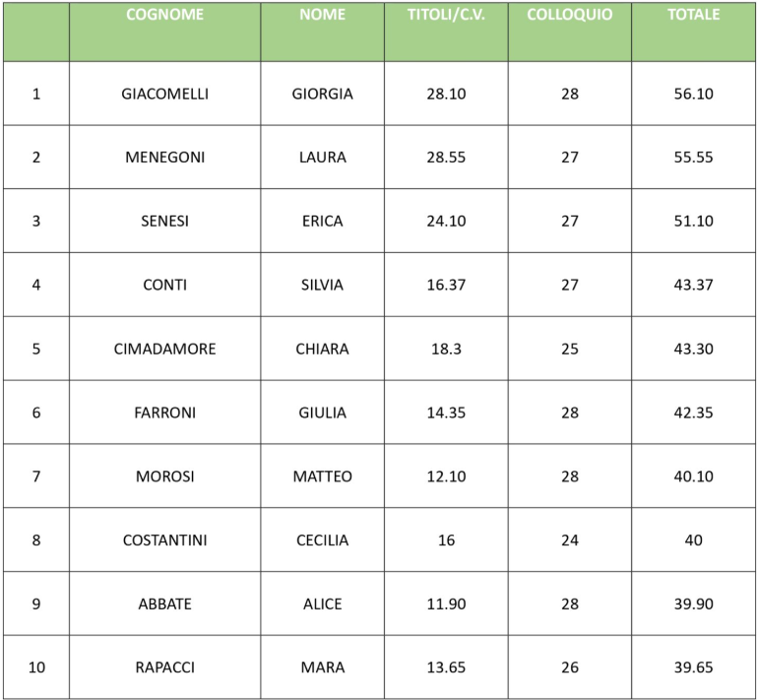Select the name cell CHIARA
This screenshot has width=758, height=700.
click(x=323, y=349)
